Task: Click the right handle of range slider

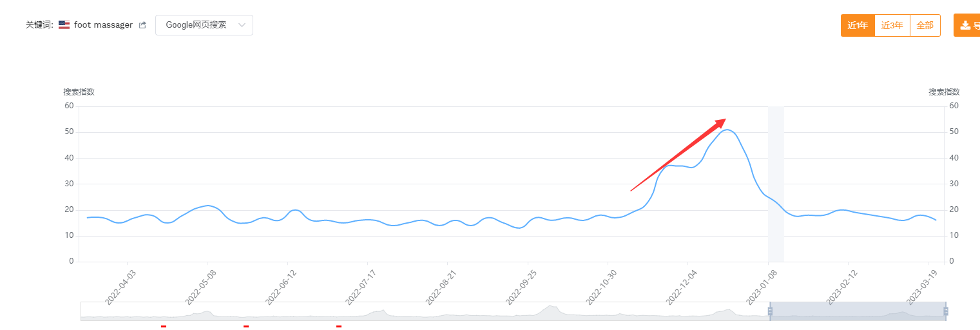Action: [945, 311]
